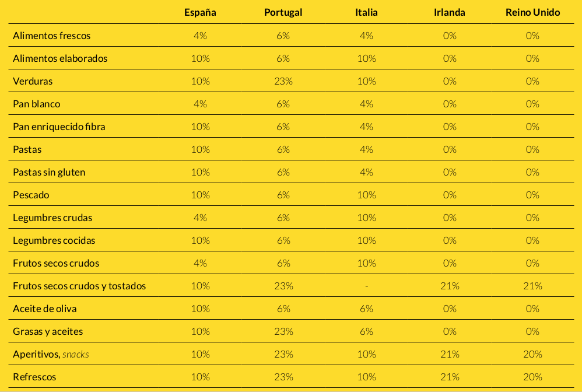Viewport: 582px width, 392px height.
Task: Click the Pan enriquecido fibra label
Action: (x=59, y=127)
